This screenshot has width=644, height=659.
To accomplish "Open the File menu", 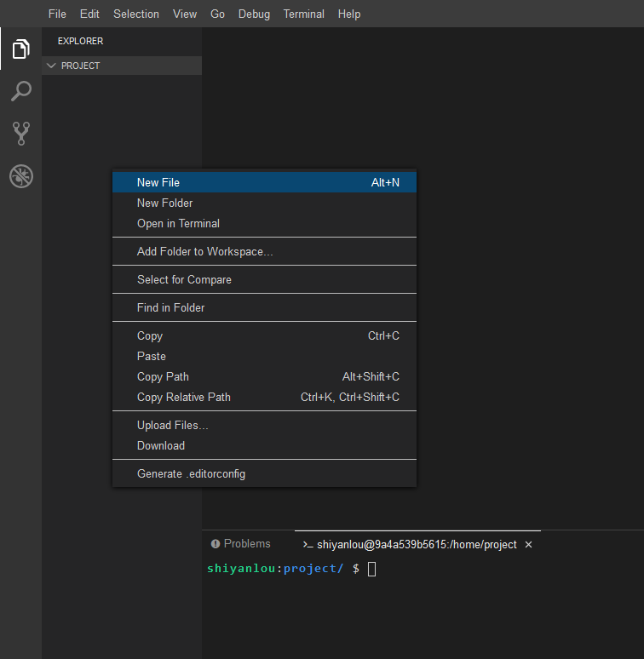I will point(57,14).
